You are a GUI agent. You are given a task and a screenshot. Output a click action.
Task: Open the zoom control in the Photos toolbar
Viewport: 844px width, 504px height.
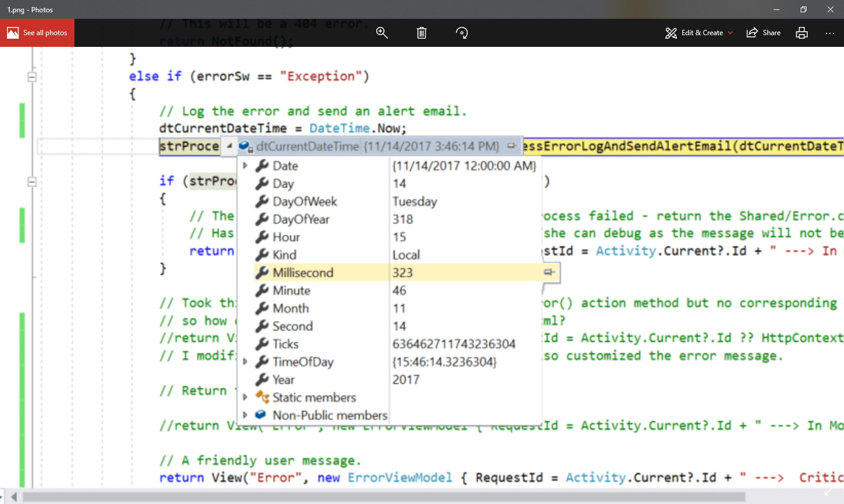(x=382, y=33)
